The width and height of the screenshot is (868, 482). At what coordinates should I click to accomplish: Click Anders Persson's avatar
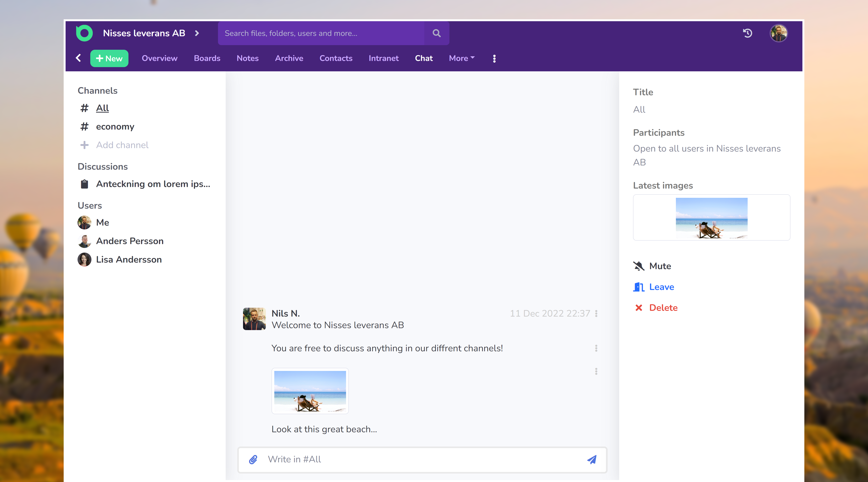click(84, 241)
